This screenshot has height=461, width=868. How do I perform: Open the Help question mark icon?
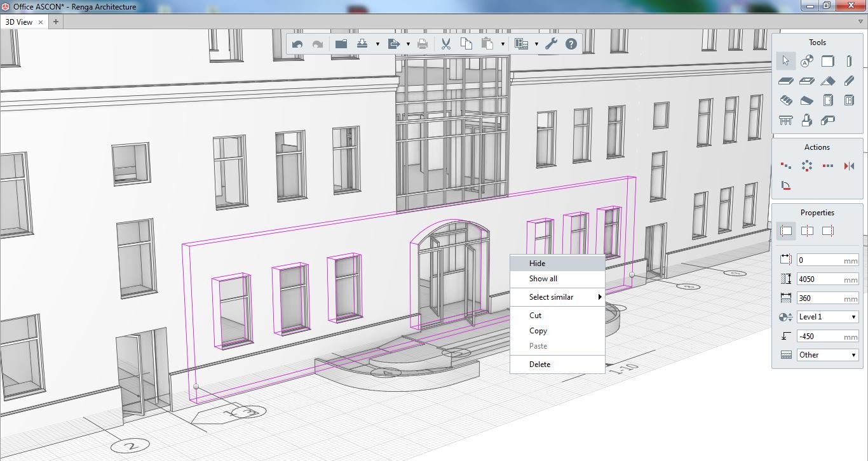point(571,44)
